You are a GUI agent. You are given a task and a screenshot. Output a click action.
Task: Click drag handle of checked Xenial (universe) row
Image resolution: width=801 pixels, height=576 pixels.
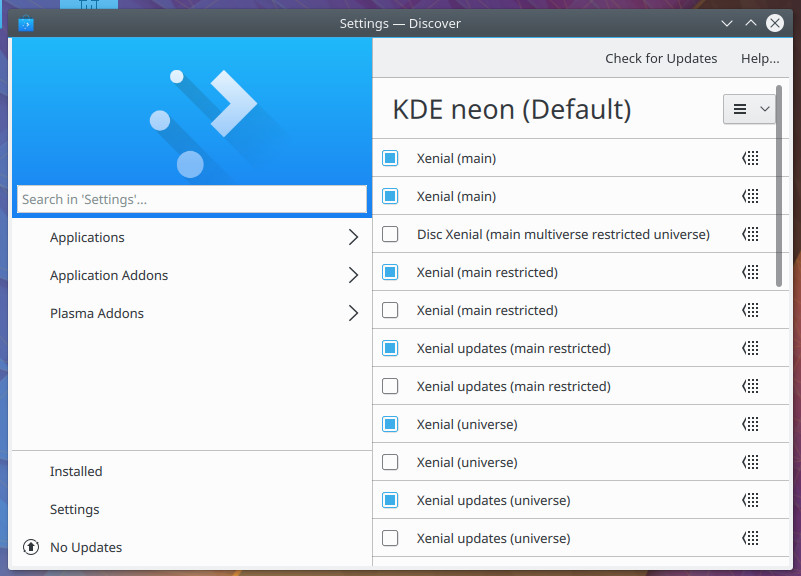pyautogui.click(x=750, y=424)
